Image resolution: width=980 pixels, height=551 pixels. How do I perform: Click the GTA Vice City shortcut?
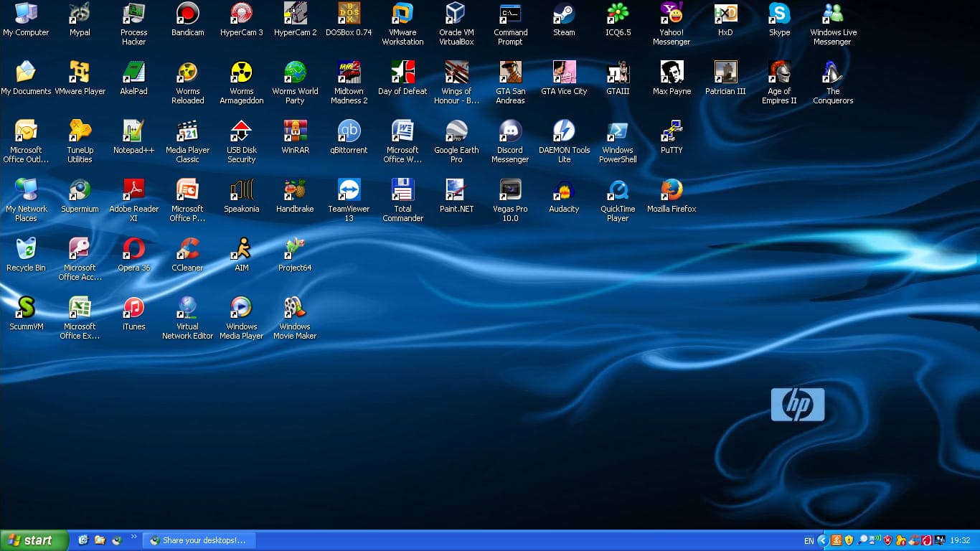tap(564, 72)
